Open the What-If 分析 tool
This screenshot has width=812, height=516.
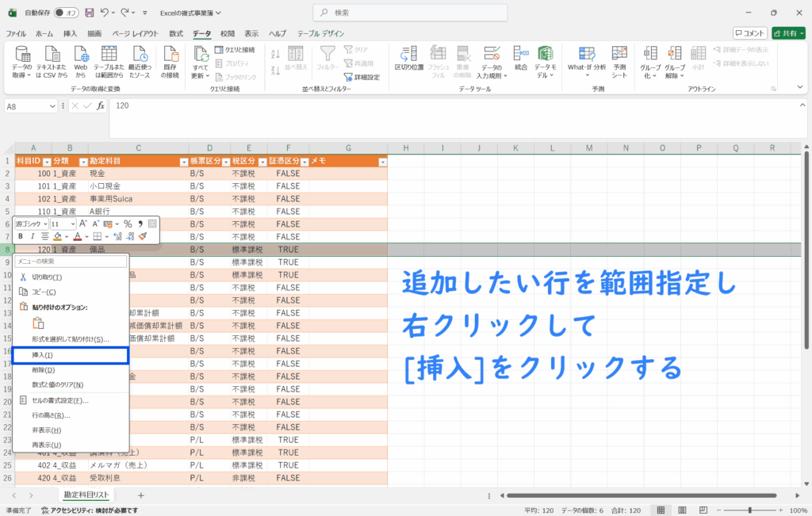(x=586, y=61)
